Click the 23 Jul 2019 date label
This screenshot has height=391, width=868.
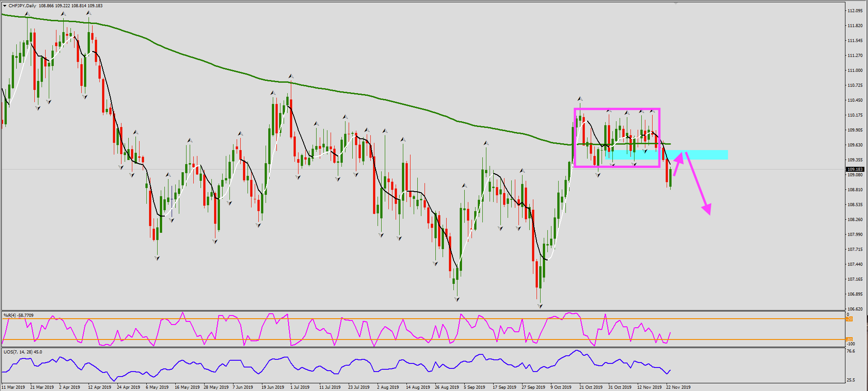click(359, 387)
